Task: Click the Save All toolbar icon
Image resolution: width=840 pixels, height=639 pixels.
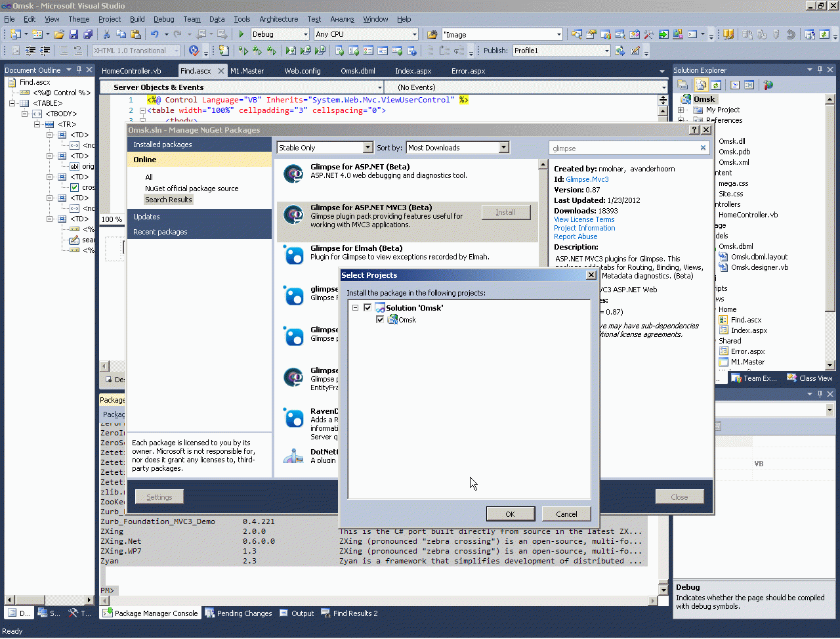Action: pos(88,34)
